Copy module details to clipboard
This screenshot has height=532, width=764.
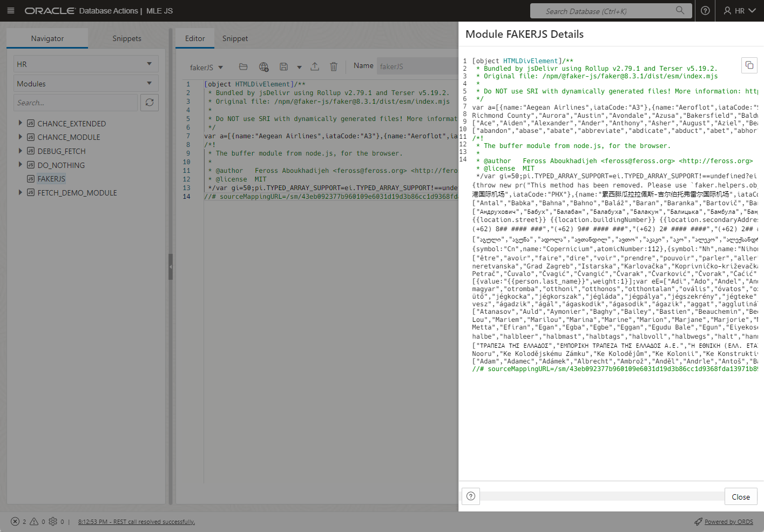[749, 65]
